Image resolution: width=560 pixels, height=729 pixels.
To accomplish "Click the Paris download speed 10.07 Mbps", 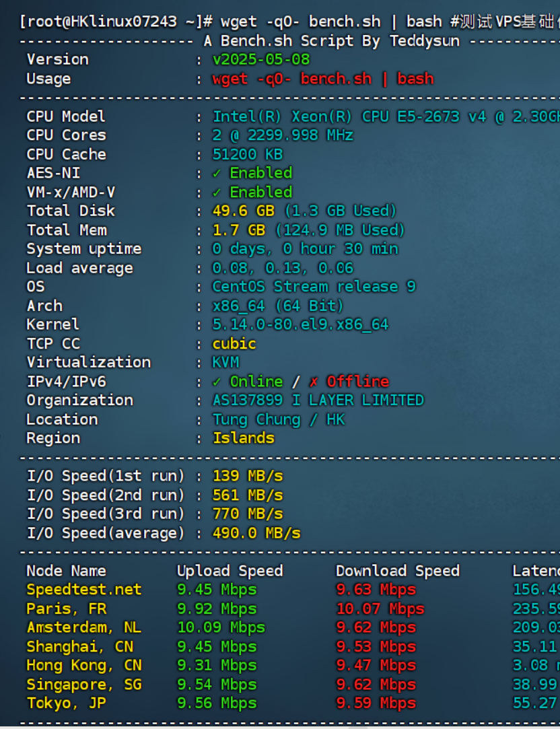I will 380,609.
